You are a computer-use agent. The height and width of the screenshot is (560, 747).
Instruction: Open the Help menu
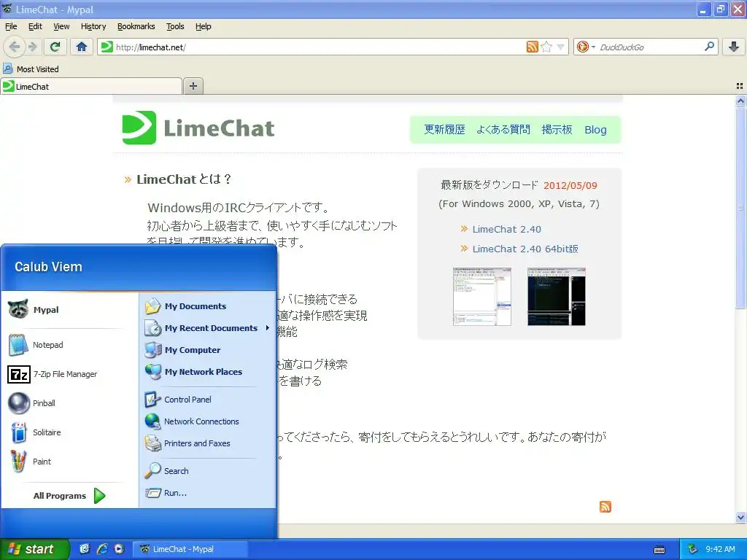pyautogui.click(x=204, y=26)
